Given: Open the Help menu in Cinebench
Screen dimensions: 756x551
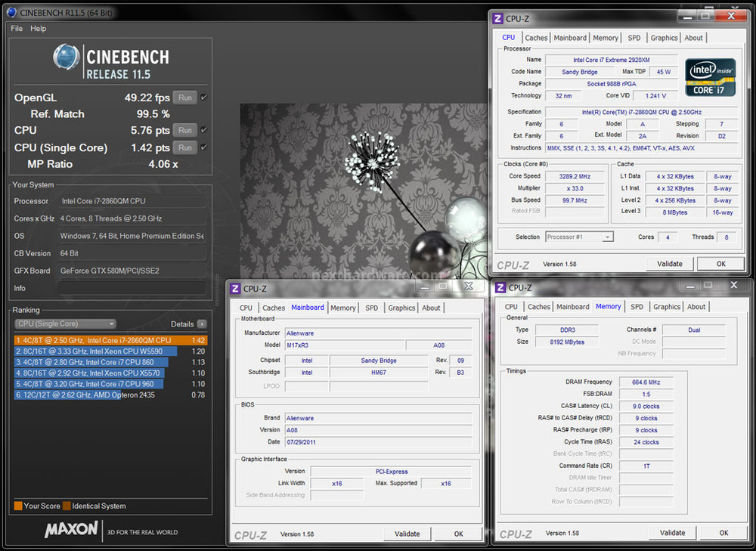Looking at the screenshot, I should pos(38,29).
